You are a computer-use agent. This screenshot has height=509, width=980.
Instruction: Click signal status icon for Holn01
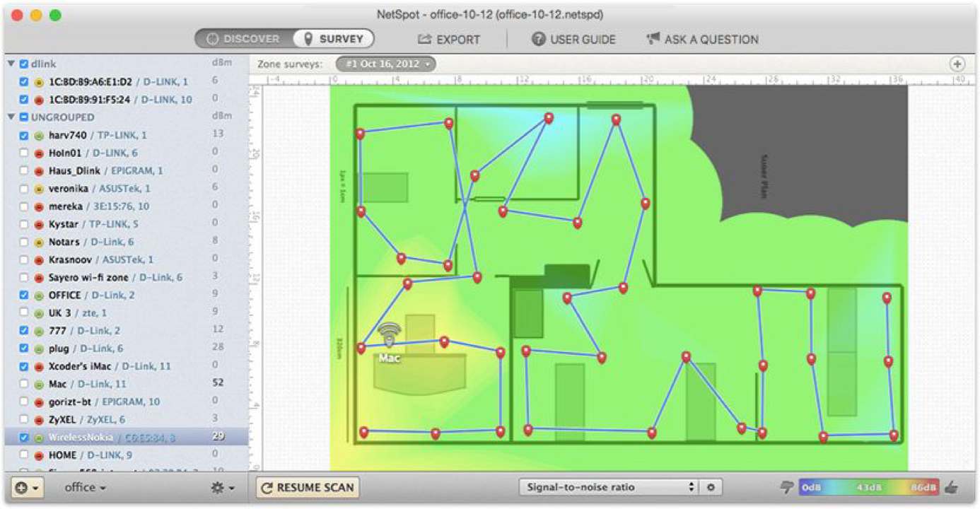click(39, 153)
